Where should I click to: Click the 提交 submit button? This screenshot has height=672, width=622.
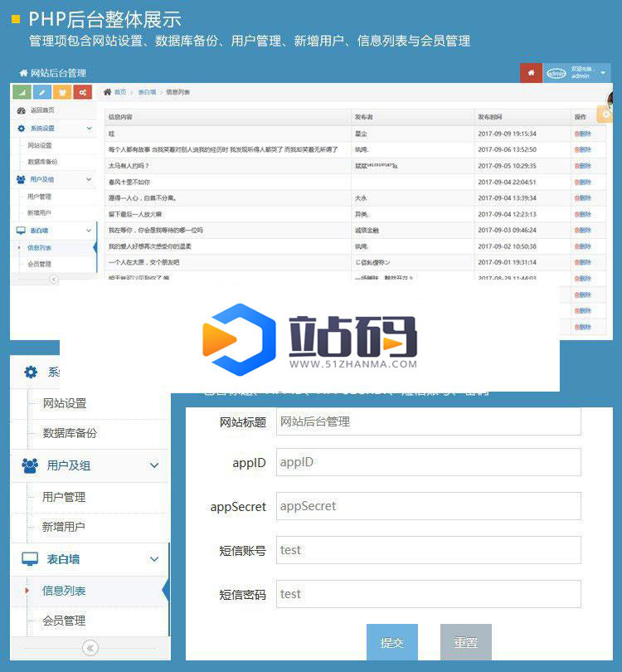(x=392, y=642)
